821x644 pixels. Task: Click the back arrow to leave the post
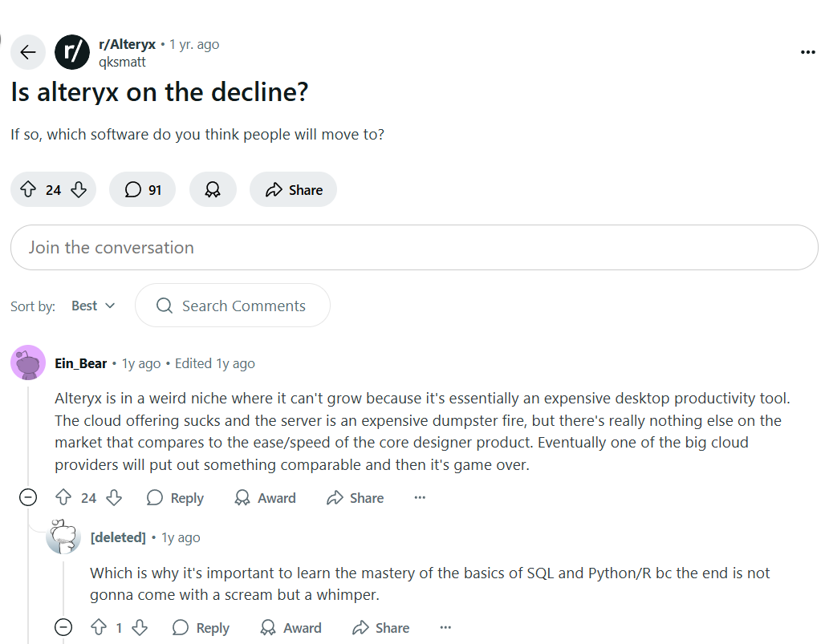[27, 51]
